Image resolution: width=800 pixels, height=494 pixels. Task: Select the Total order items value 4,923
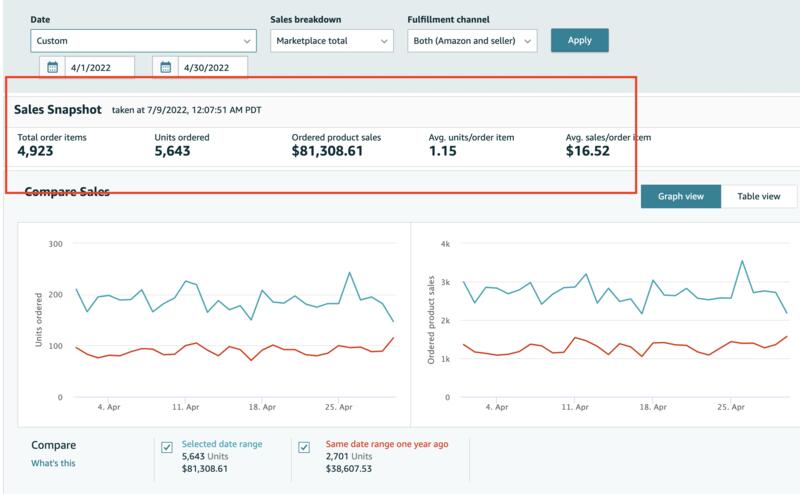(35, 151)
